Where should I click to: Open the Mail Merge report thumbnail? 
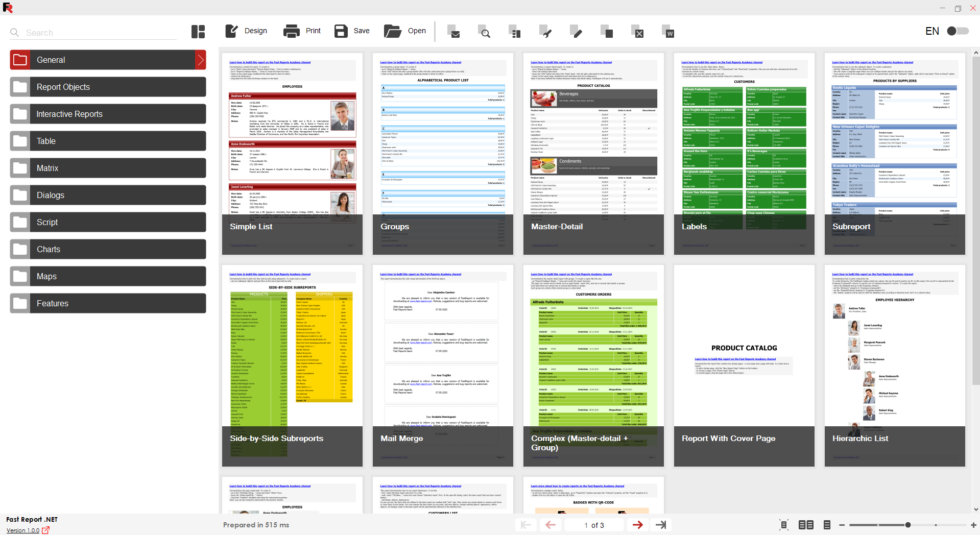pyautogui.click(x=443, y=366)
